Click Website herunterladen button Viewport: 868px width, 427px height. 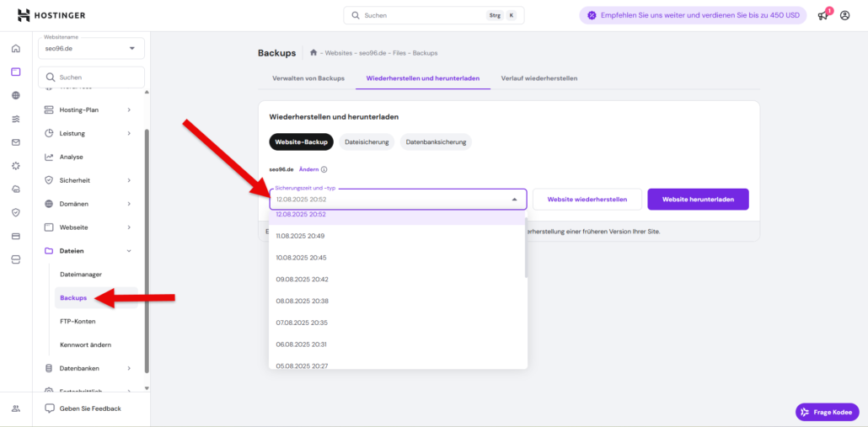pos(698,199)
